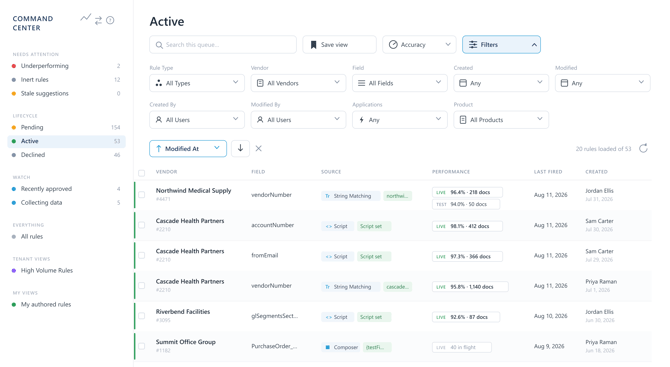
Task: Click the Script tag on Riverbend Facilities row
Action: pos(337,317)
